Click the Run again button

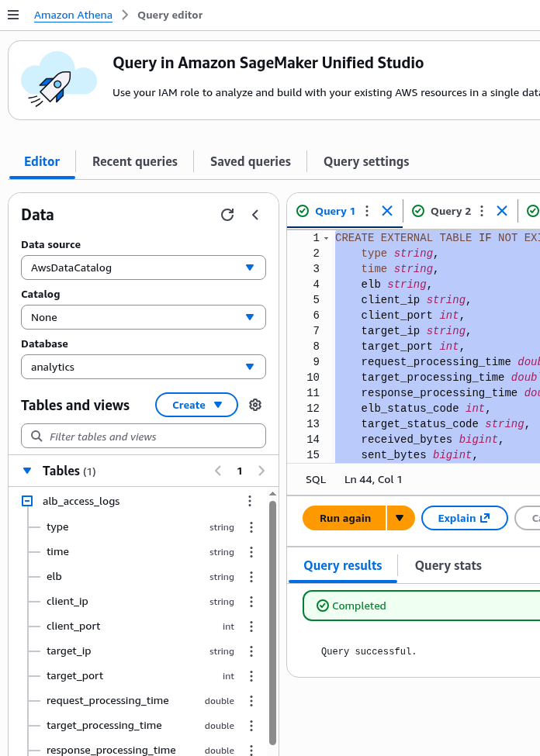coord(345,518)
